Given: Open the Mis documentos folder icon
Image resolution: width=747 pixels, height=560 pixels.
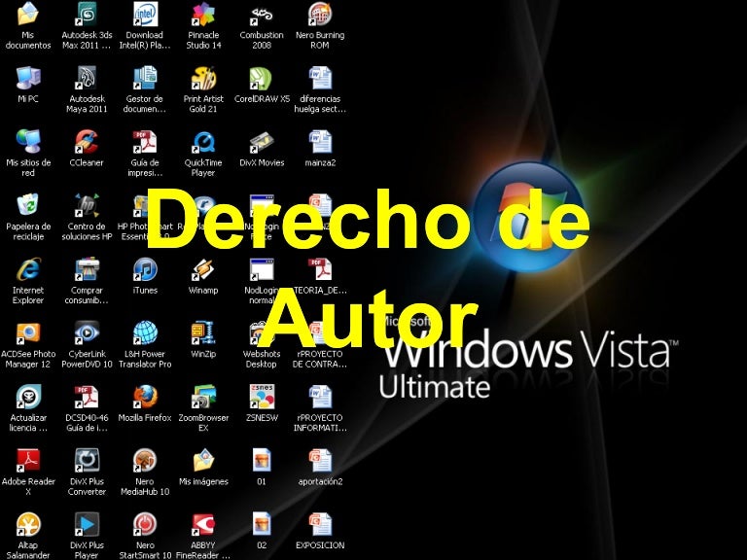Looking at the screenshot, I should click(28, 15).
